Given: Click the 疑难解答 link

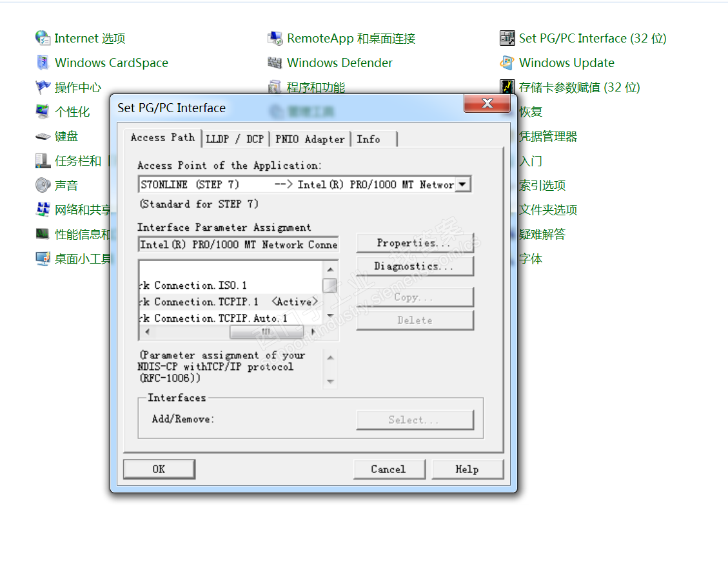Looking at the screenshot, I should (x=542, y=234).
